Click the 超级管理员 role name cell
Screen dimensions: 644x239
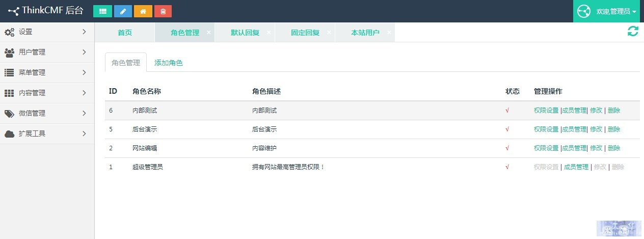pyautogui.click(x=148, y=167)
